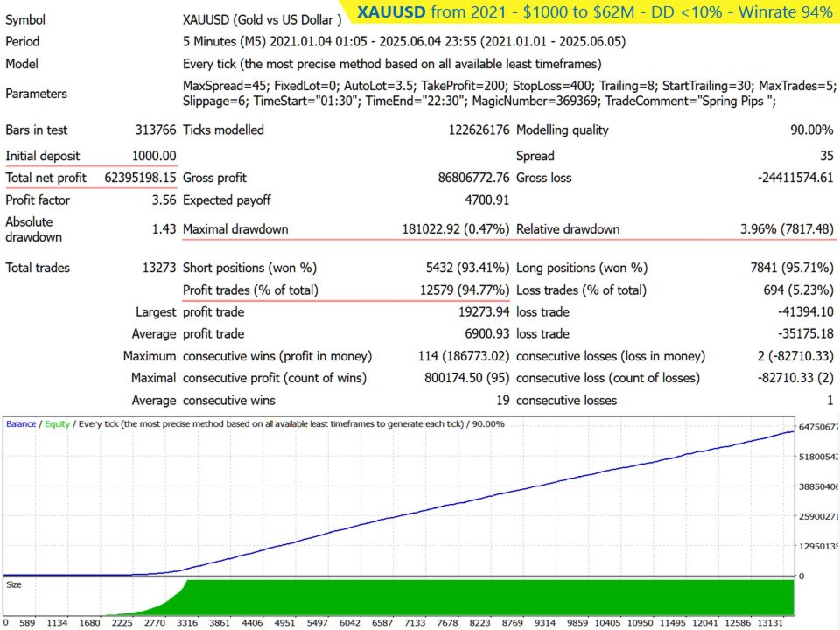
Task: Click Profit trades percentage 12579 (94.77%)
Action: click(465, 290)
